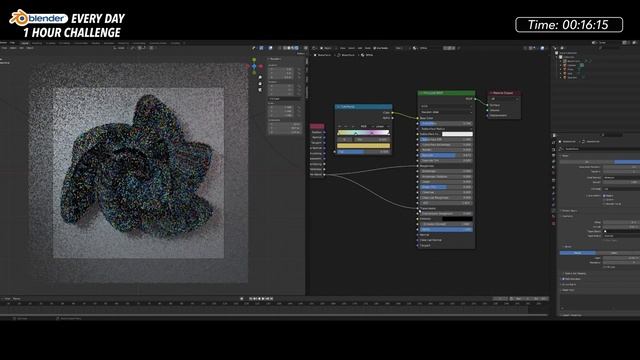The image size is (640, 360).
Task: Expand the Texture Space panel
Action: pos(570,211)
